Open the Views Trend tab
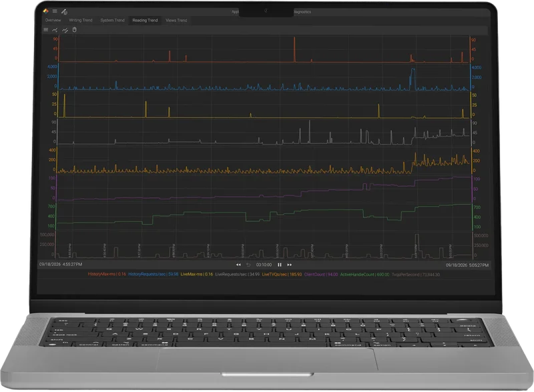The width and height of the screenshot is (534, 392). (176, 20)
